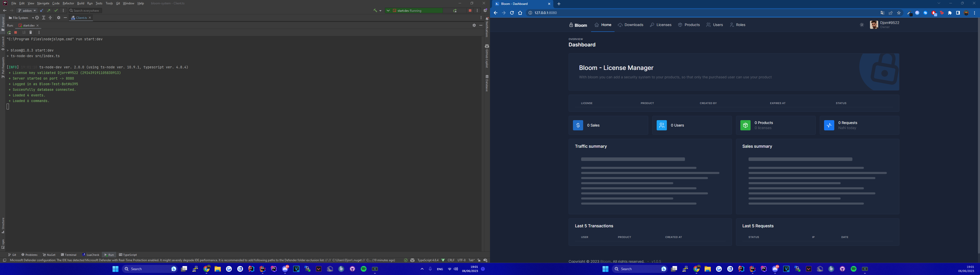Stop process in Run panel toolbar

click(x=16, y=32)
